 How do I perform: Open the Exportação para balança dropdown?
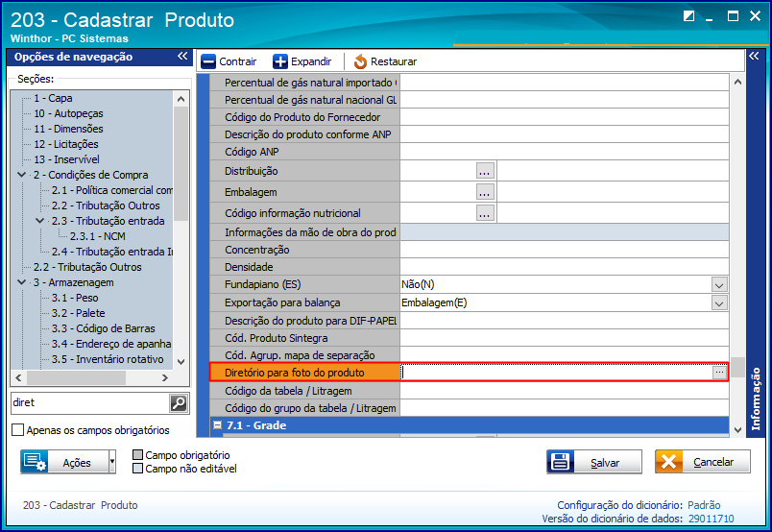(719, 302)
